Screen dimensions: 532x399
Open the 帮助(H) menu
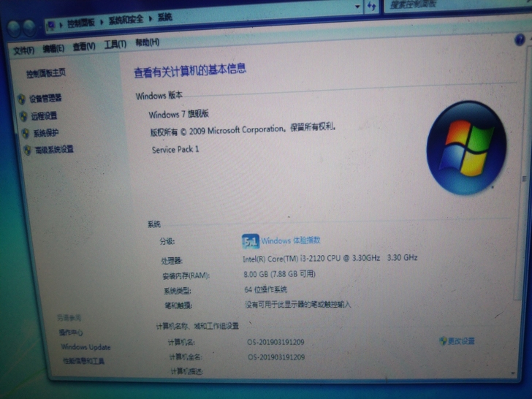[x=148, y=42]
